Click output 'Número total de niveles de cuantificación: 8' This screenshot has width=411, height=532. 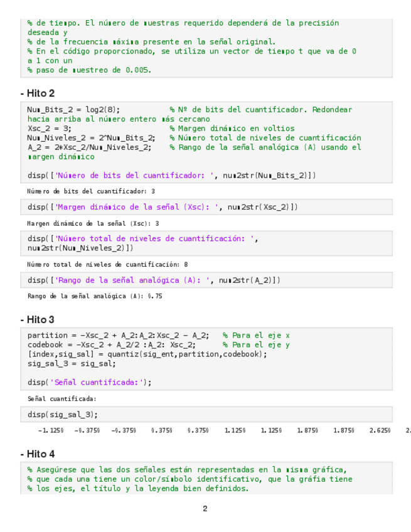(107, 265)
